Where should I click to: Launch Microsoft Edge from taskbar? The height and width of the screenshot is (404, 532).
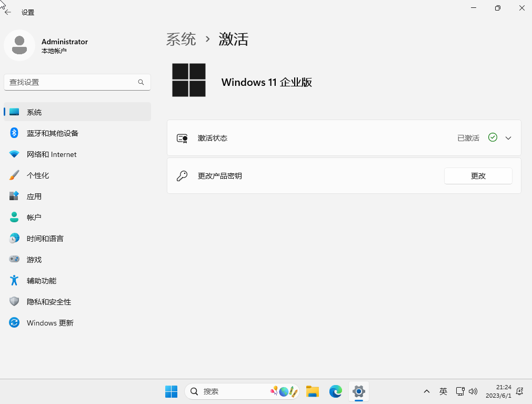pyautogui.click(x=336, y=391)
